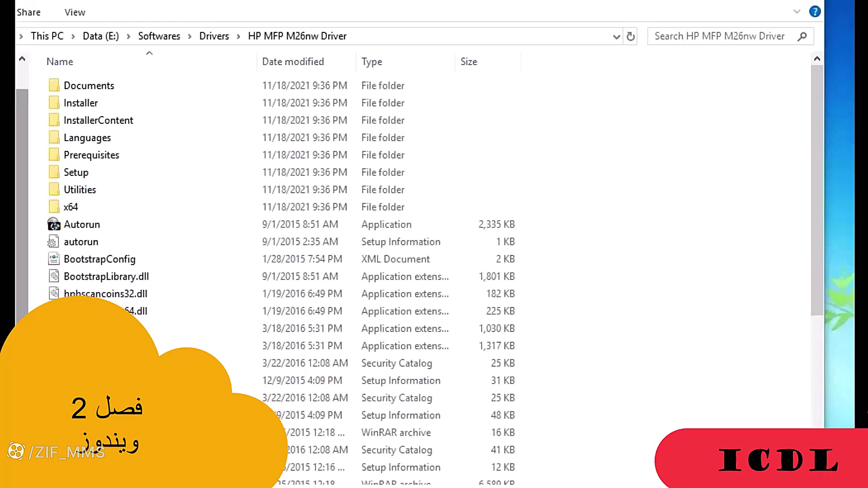Screen dimensions: 868x488
Task: Click the XML Document type cell
Action: pyautogui.click(x=396, y=259)
